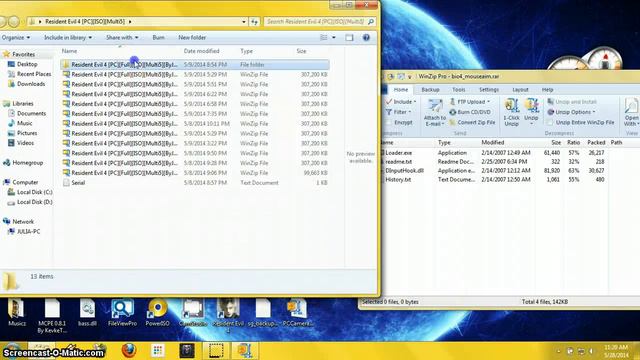Switch to the Layout tab in WinZip

pyautogui.click(x=520, y=89)
